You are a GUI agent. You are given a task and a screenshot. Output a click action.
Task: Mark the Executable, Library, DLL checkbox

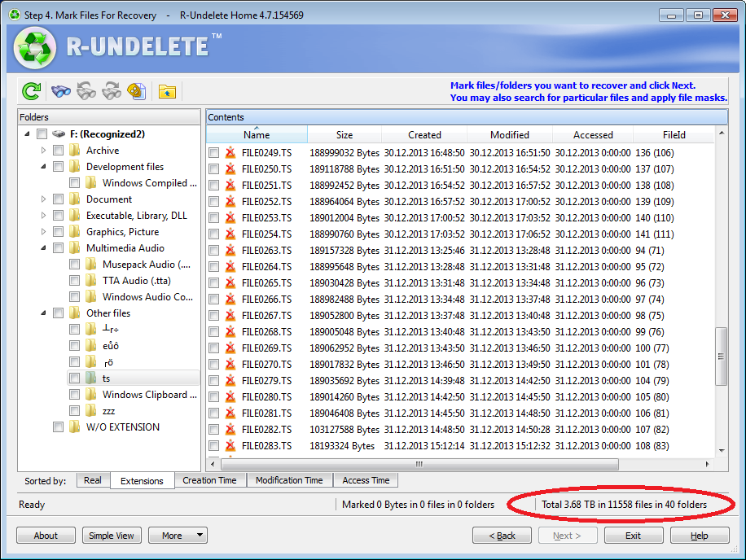pos(58,216)
